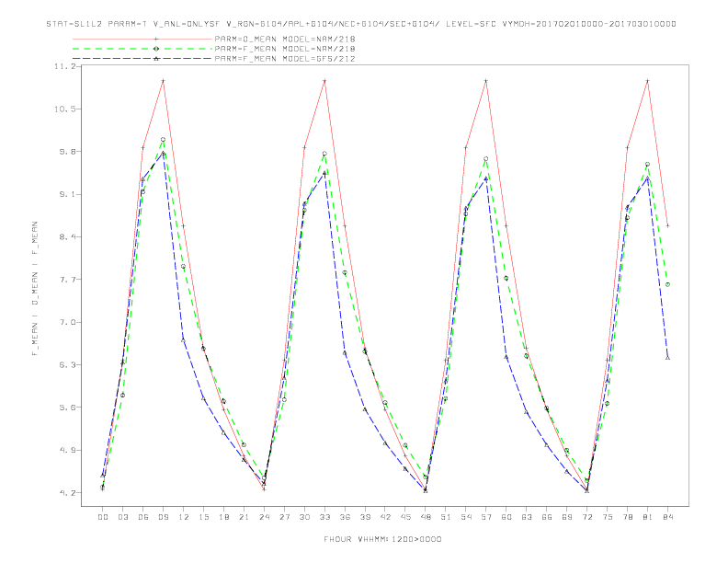
Task: Click the circle marker in the legend
Action: (156, 49)
